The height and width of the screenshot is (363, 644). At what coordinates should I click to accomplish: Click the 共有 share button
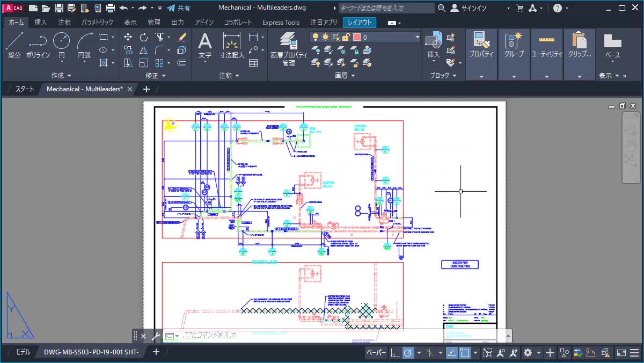coord(179,8)
